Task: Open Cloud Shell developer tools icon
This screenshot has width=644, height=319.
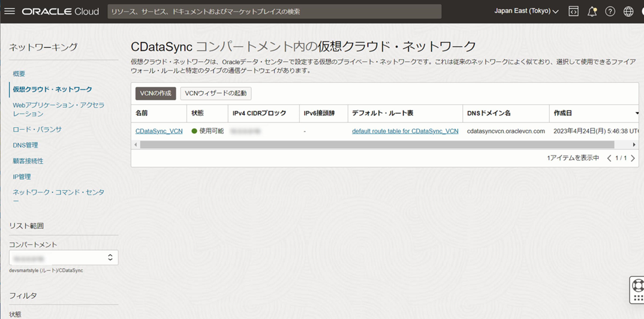Action: pos(573,11)
